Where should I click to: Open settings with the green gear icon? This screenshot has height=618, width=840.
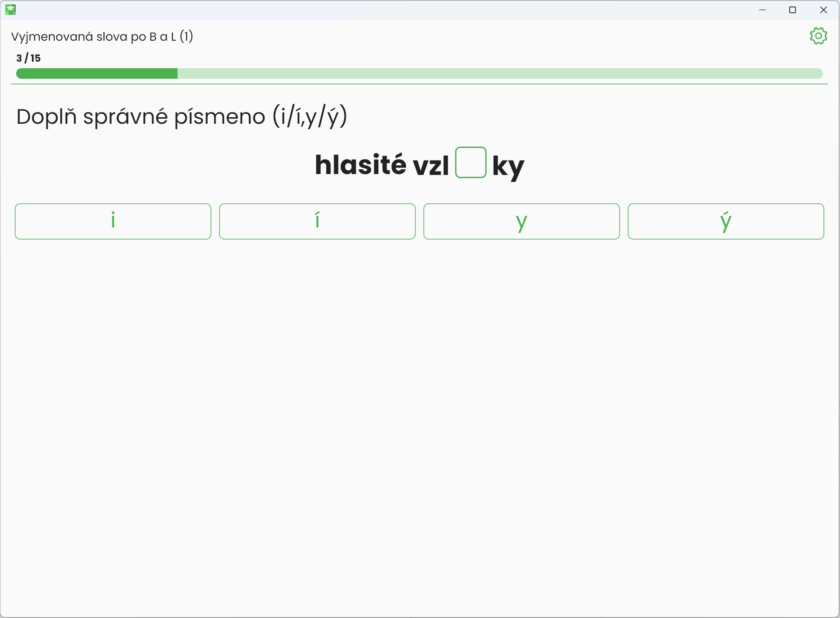818,36
